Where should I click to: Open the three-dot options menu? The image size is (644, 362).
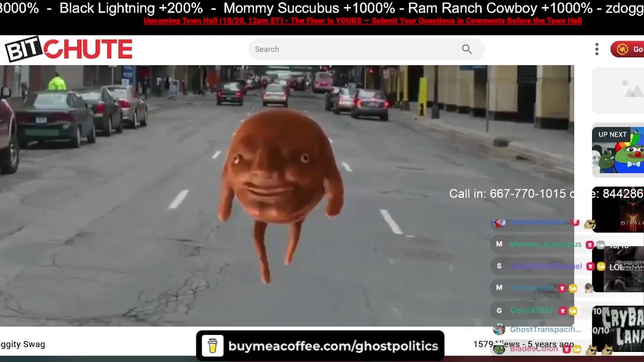click(x=597, y=49)
